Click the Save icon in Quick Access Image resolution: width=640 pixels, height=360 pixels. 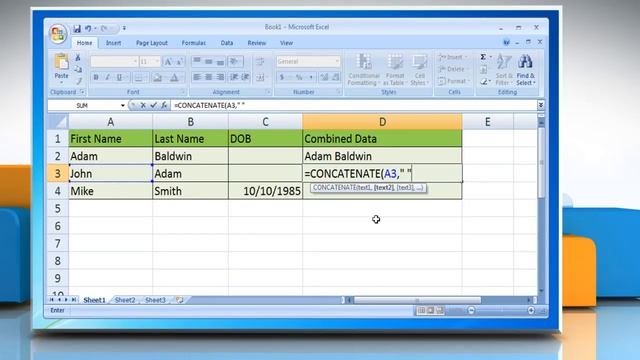click(77, 29)
